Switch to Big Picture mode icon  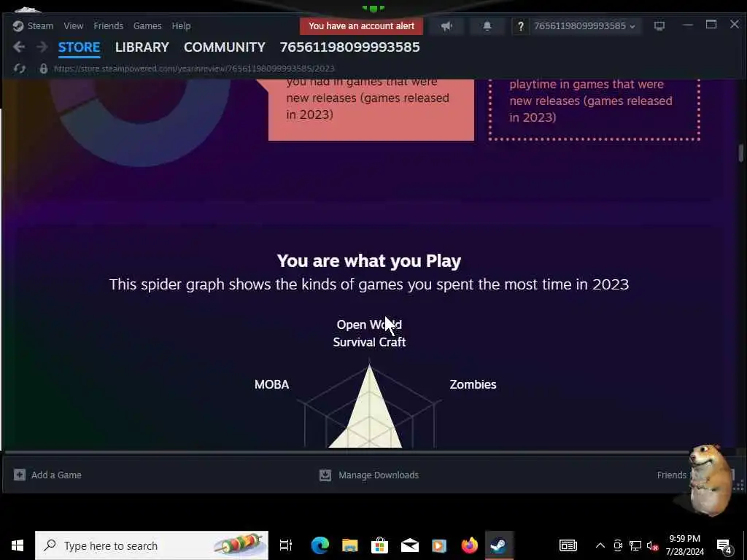659,26
